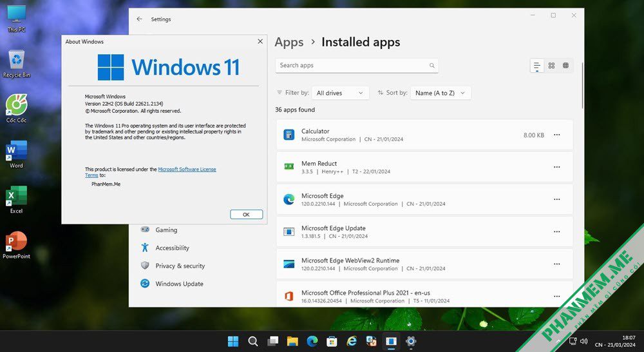644x352 pixels.
Task: Click the Calculator app icon
Action: [x=289, y=135]
